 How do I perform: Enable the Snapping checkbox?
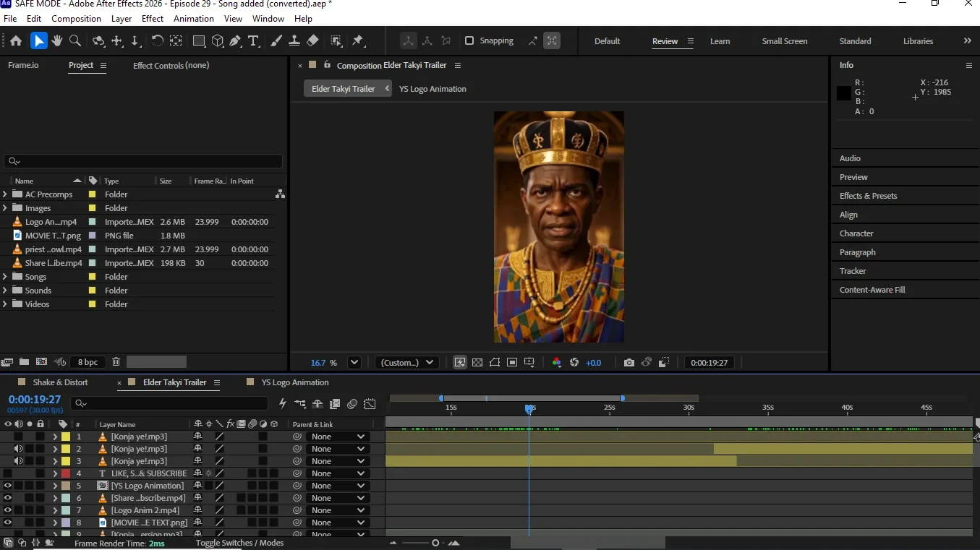[469, 40]
